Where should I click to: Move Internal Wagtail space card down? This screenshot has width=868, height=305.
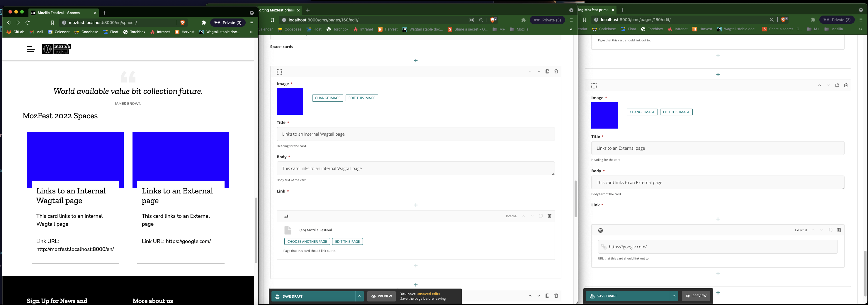pos(539,72)
